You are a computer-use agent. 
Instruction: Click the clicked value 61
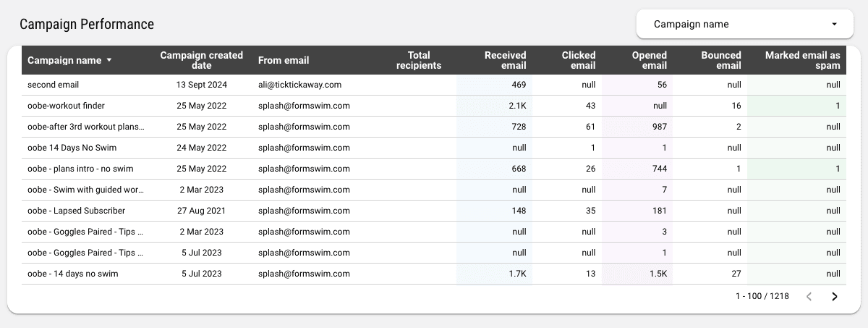[x=590, y=127]
